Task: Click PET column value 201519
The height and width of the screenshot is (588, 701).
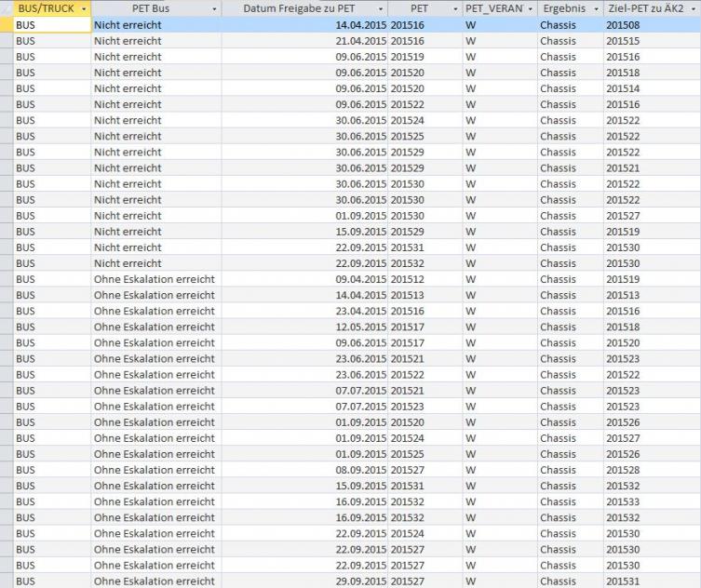Action: (407, 57)
